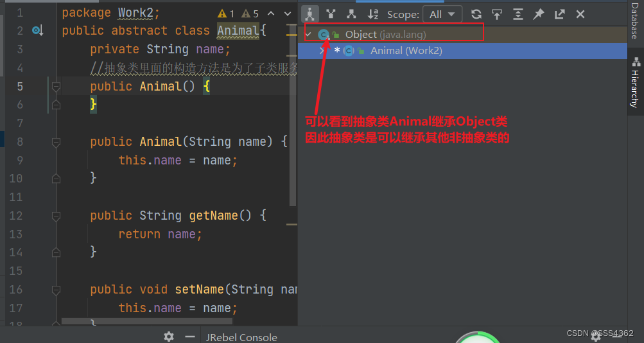Open the JRebel Console tab
The height and width of the screenshot is (343, 644).
[241, 337]
